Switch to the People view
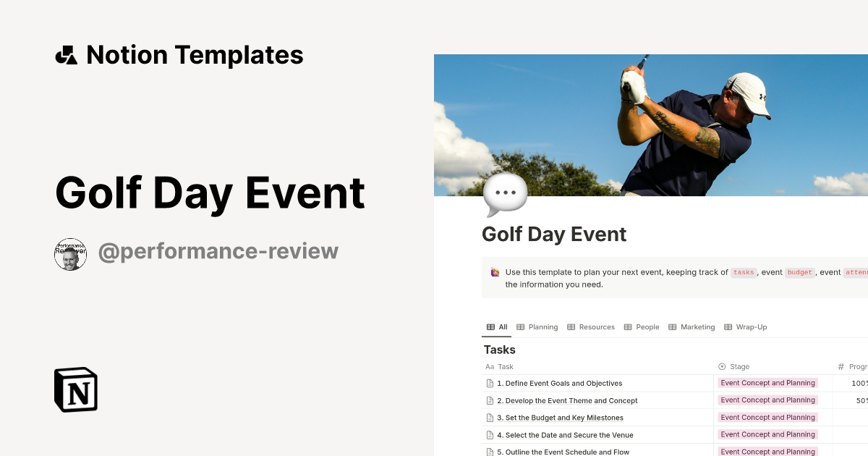This screenshot has height=456, width=868. point(642,326)
